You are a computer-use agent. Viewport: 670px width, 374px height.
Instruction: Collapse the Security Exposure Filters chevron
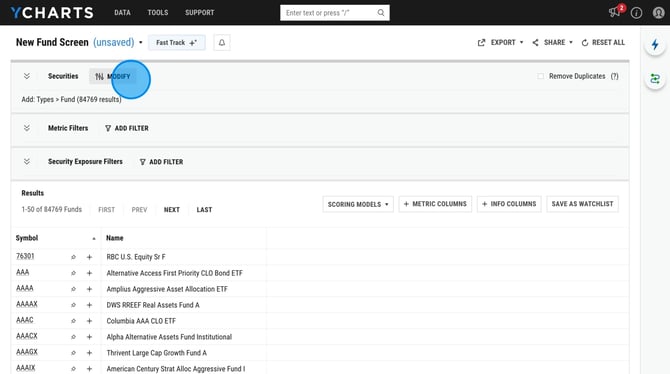27,161
